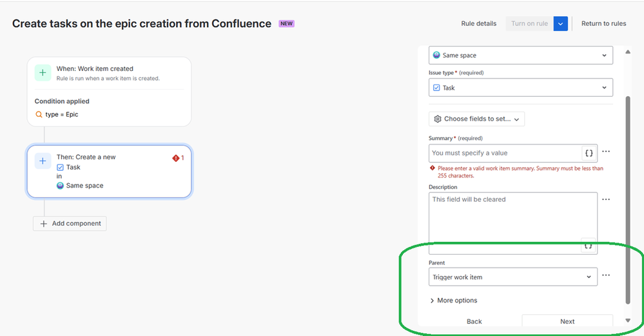The width and height of the screenshot is (644, 336).
Task: Click the Next button
Action: (x=567, y=321)
